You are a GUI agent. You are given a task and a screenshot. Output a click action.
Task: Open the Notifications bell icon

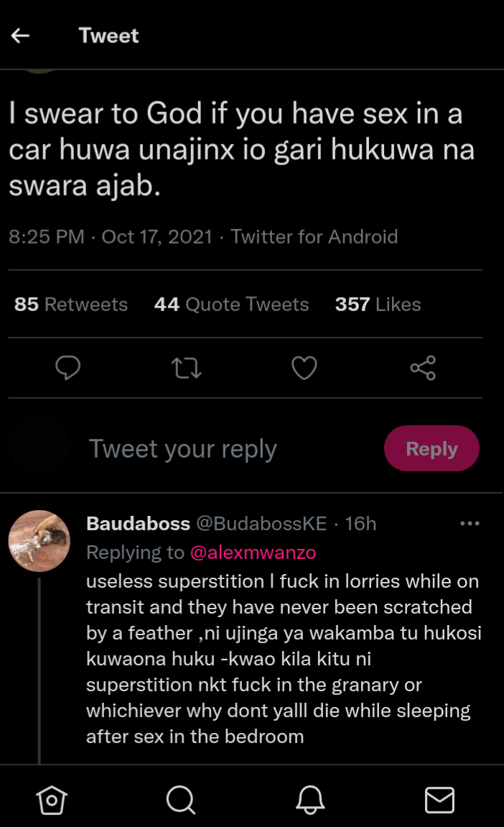point(310,799)
